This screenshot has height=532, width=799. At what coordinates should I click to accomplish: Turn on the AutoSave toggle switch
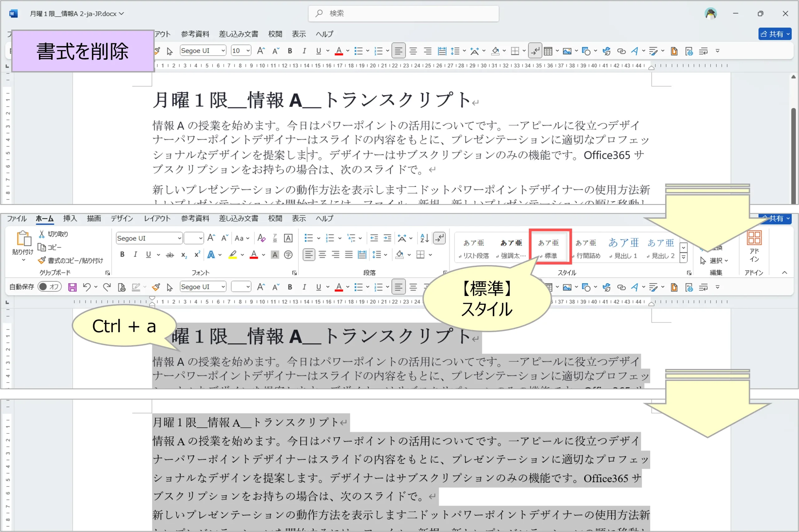[x=49, y=287]
